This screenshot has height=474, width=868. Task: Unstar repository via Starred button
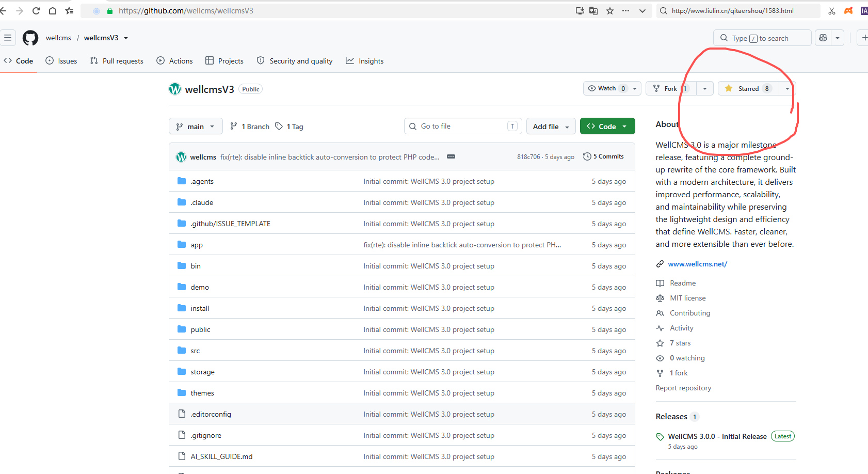pos(748,88)
